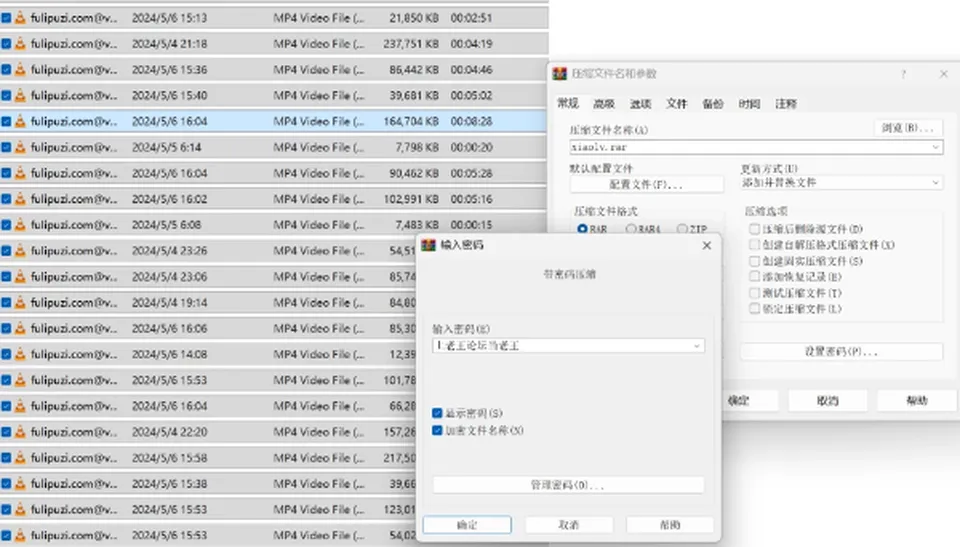
Task: Click the VLC icon of the 90,462 KB file
Action: point(20,173)
